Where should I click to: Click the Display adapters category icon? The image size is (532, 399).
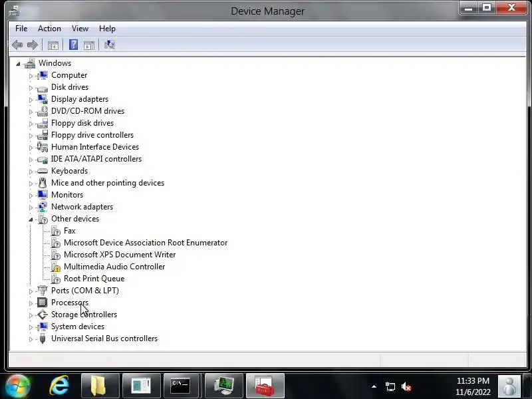click(x=43, y=99)
